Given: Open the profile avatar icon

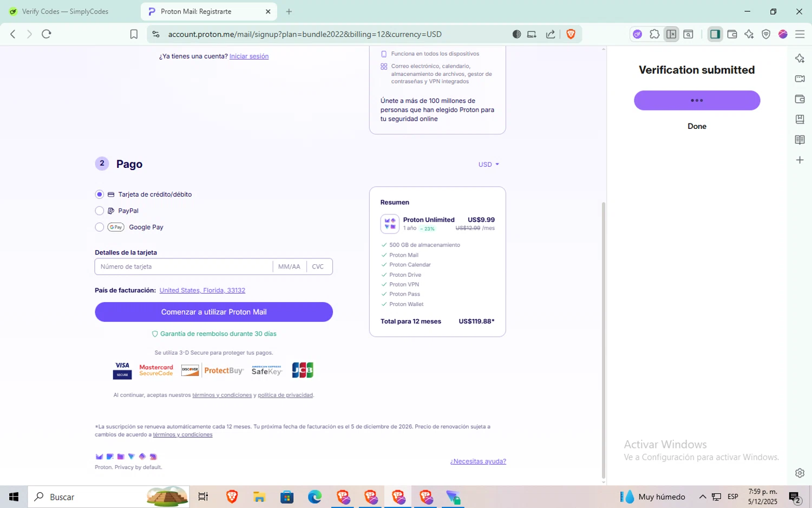Looking at the screenshot, I should coord(783,34).
